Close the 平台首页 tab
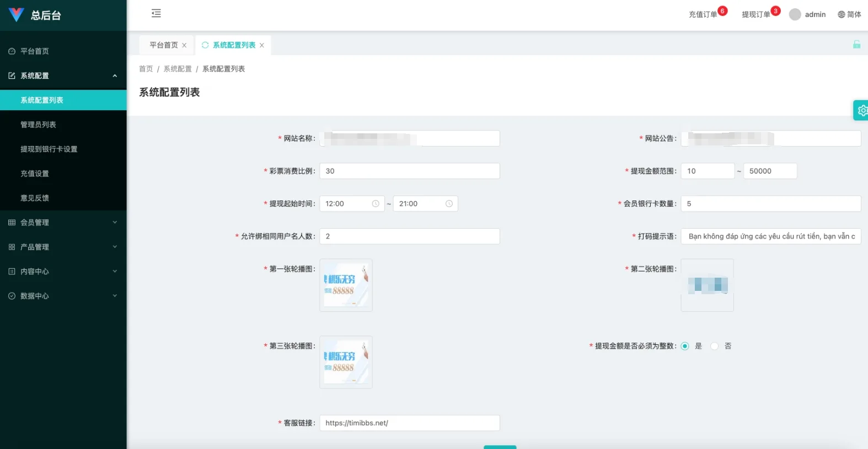Viewport: 868px width, 449px height. click(184, 45)
